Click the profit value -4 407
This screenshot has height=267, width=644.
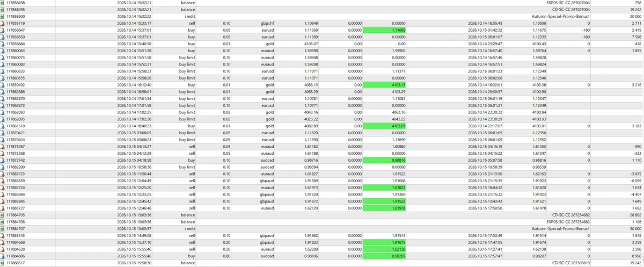pos(635,194)
